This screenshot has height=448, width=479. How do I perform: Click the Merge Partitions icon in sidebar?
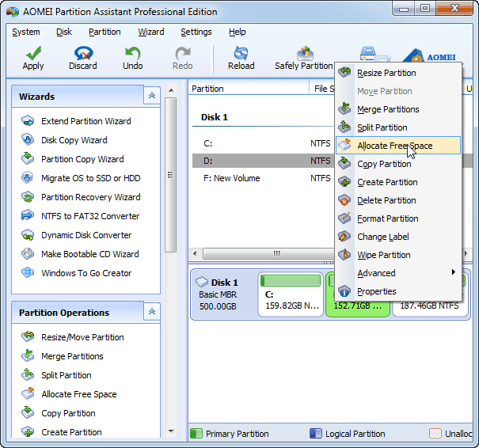coord(28,356)
